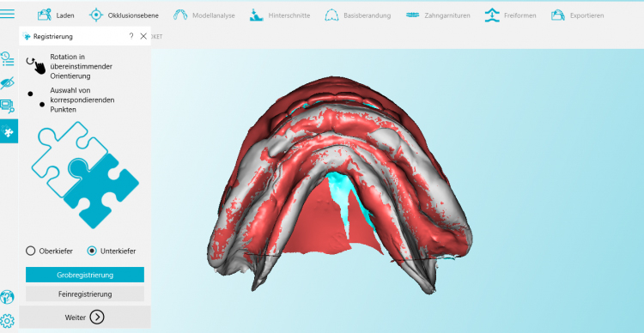The image size is (644, 333).
Task: Open the hamburger main menu
Action: pyautogui.click(x=8, y=14)
